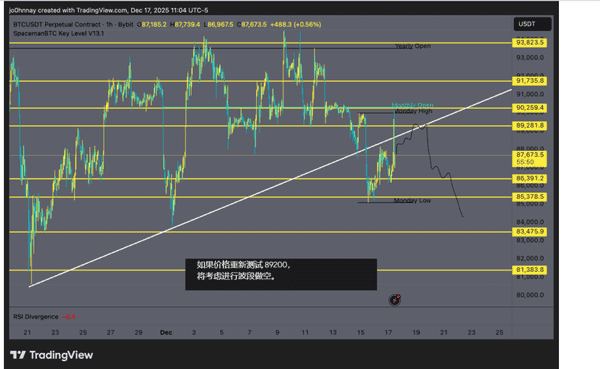This screenshot has width=600, height=369.
Task: Select SpacemanBTC Key Level V13.1 indicator label
Action: (x=59, y=34)
